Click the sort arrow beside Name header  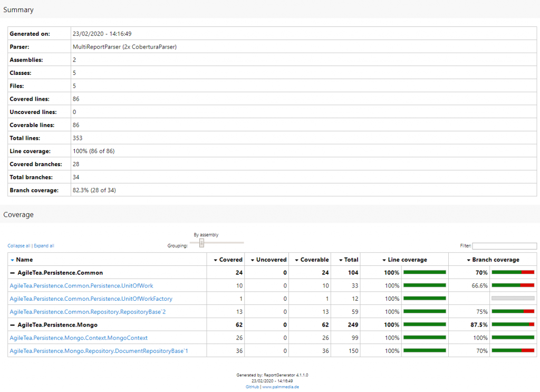pos(13,260)
